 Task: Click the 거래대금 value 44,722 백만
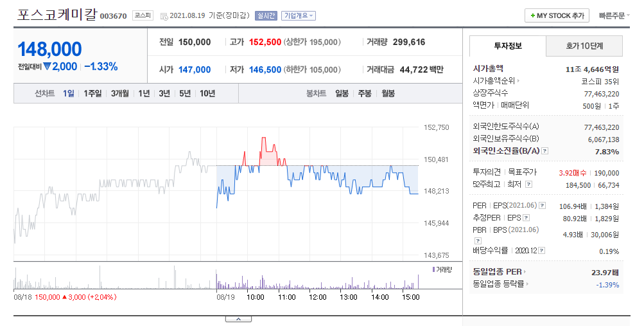pos(421,69)
